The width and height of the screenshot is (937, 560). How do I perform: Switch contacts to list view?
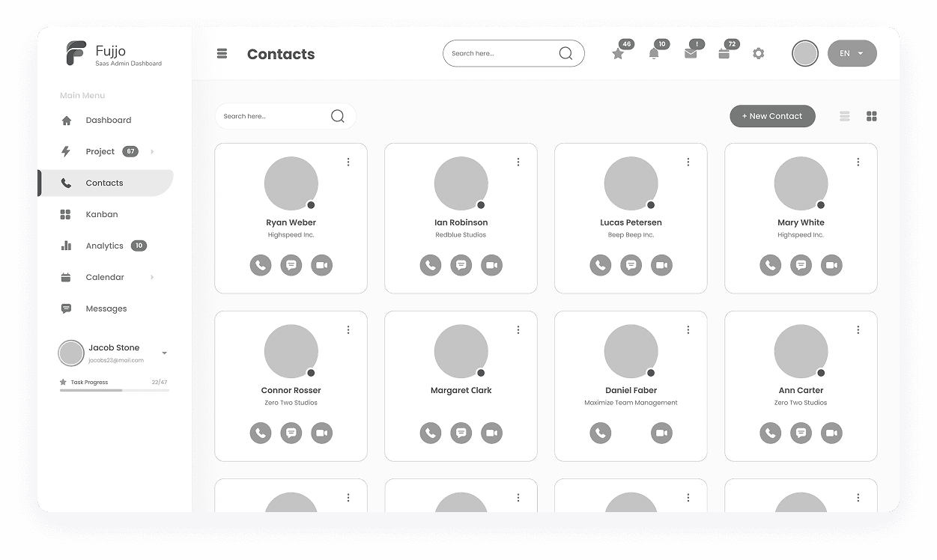click(x=845, y=116)
